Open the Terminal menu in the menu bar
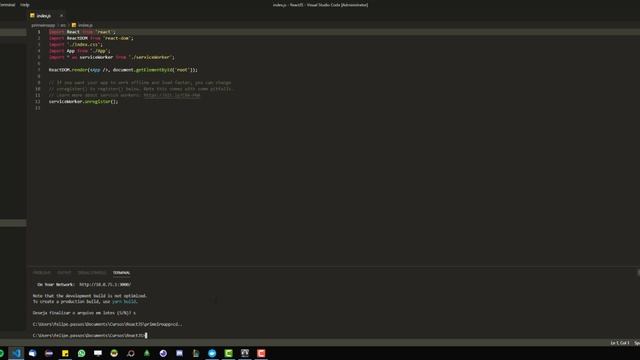 point(7,5)
